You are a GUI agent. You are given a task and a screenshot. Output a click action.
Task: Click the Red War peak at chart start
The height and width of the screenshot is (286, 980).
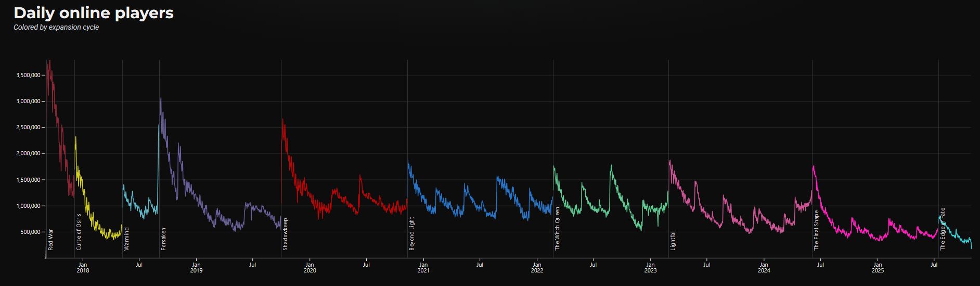tap(49, 61)
